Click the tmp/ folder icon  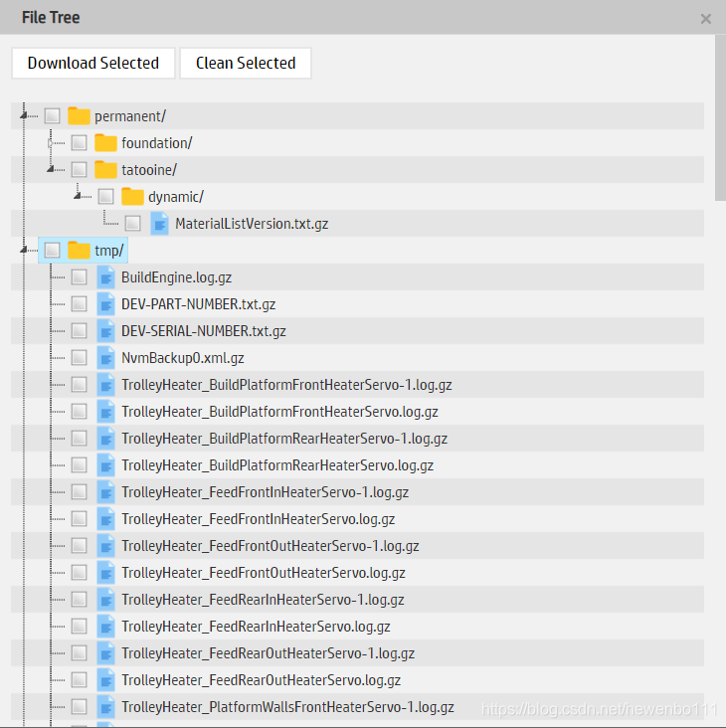point(79,251)
